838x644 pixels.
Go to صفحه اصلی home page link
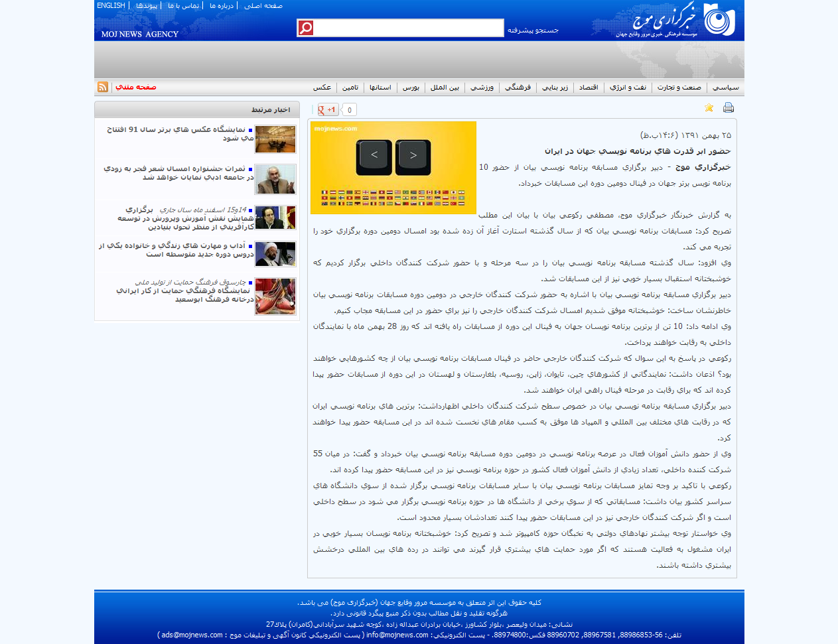click(263, 6)
